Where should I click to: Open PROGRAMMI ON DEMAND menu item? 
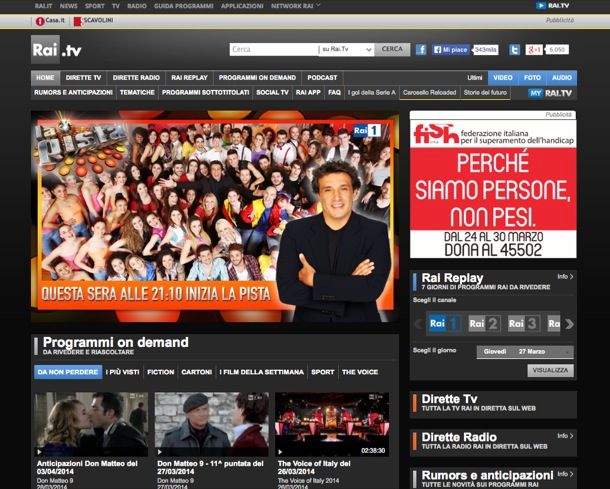(x=257, y=78)
